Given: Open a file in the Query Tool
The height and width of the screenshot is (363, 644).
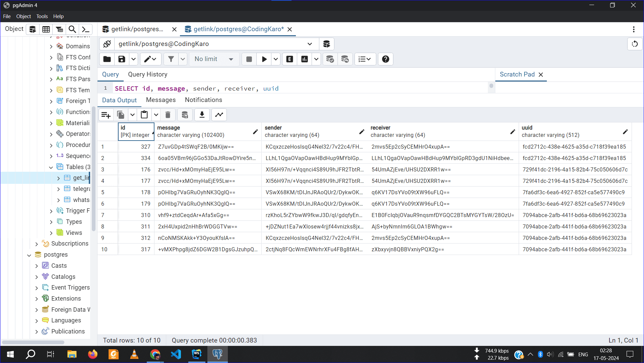Looking at the screenshot, I should tap(107, 59).
